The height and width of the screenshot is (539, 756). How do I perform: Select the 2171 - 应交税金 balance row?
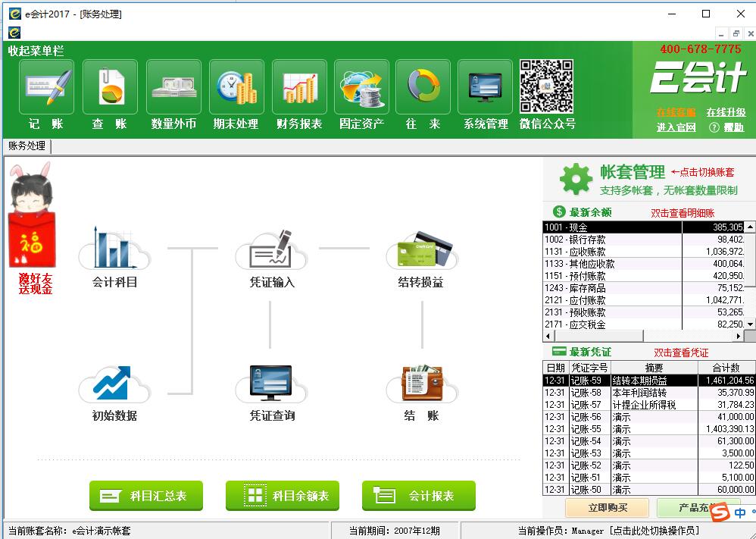click(644, 324)
